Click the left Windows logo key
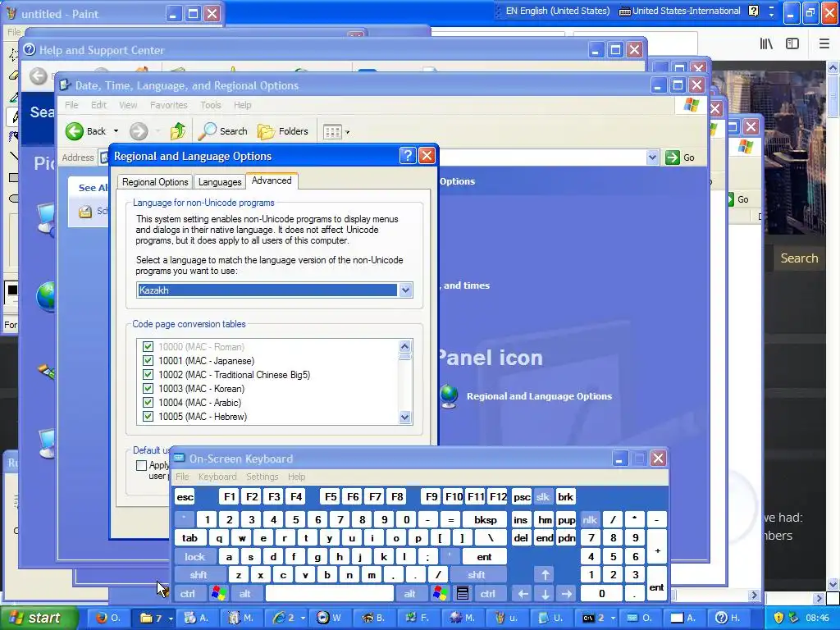This screenshot has width=840, height=630. tap(218, 594)
